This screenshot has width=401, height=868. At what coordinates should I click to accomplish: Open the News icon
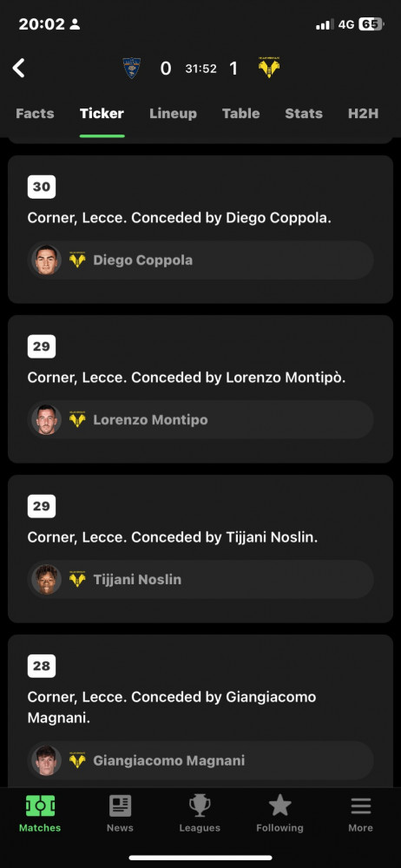(120, 806)
